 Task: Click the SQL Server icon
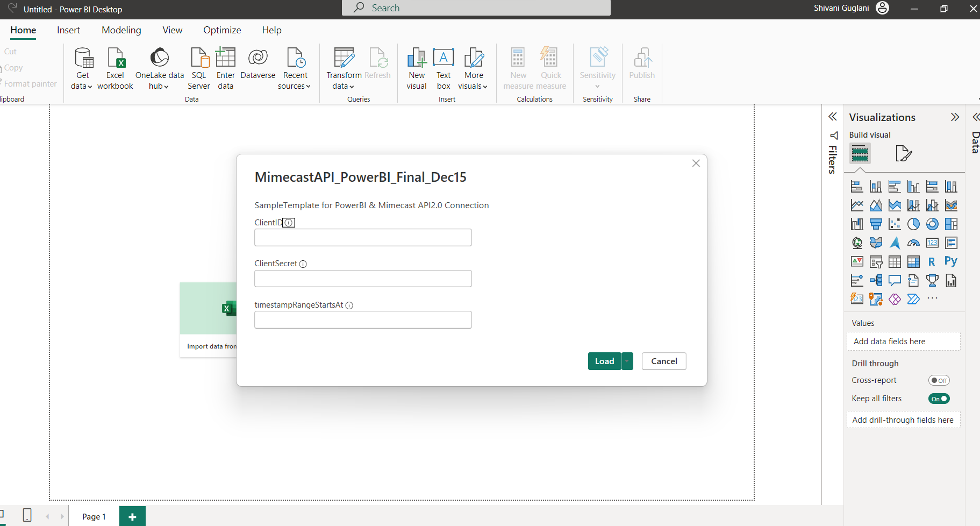199,58
